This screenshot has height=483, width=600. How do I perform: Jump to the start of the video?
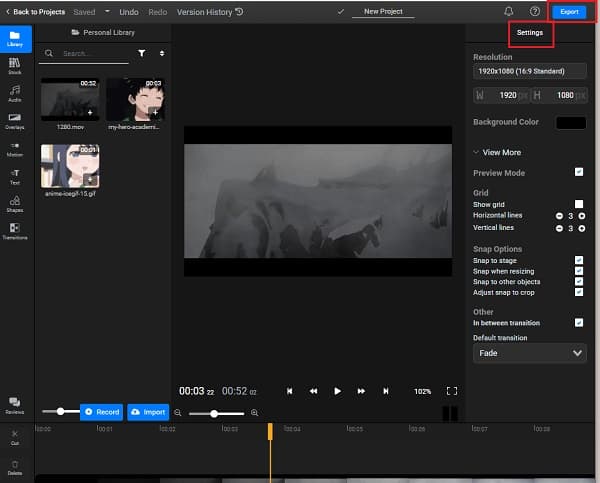(x=290, y=391)
